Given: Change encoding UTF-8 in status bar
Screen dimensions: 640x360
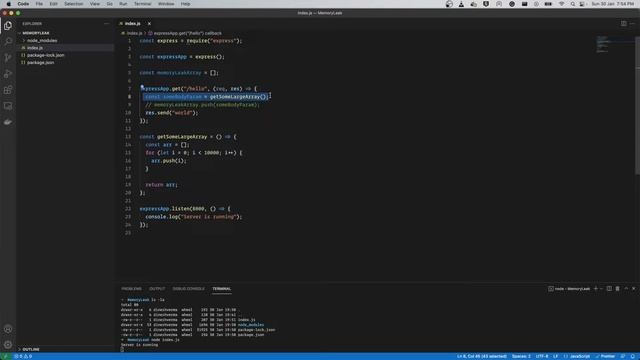Looking at the screenshot, I should (542, 356).
